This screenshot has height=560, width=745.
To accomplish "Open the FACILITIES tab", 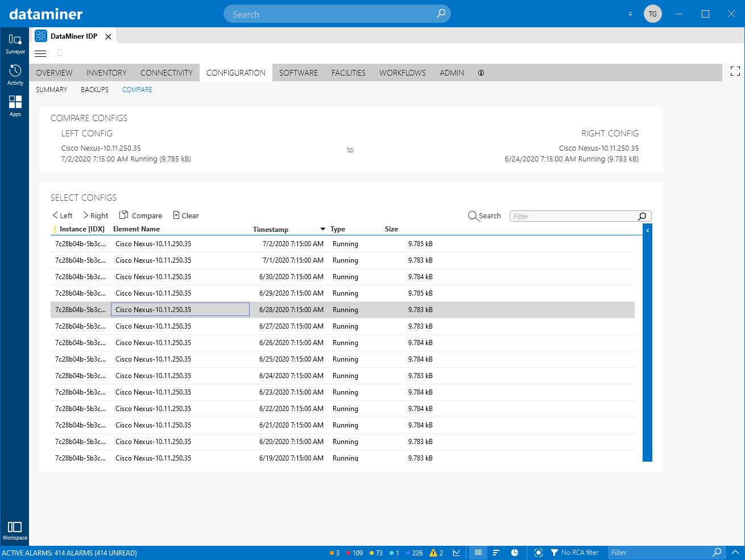I will pos(349,73).
